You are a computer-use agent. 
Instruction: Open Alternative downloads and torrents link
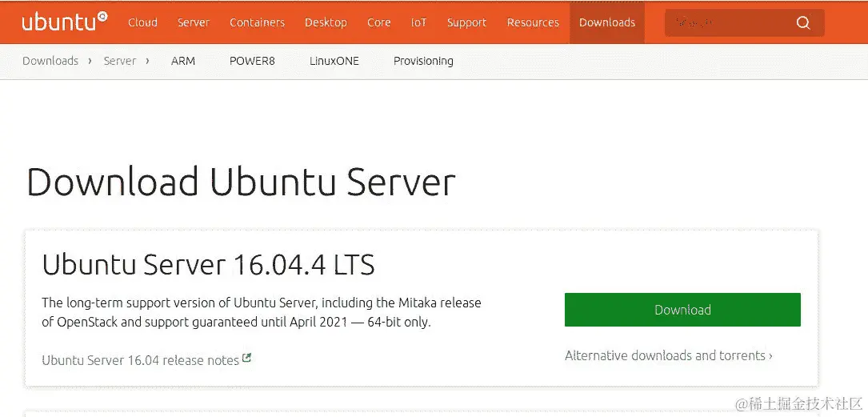pos(669,355)
